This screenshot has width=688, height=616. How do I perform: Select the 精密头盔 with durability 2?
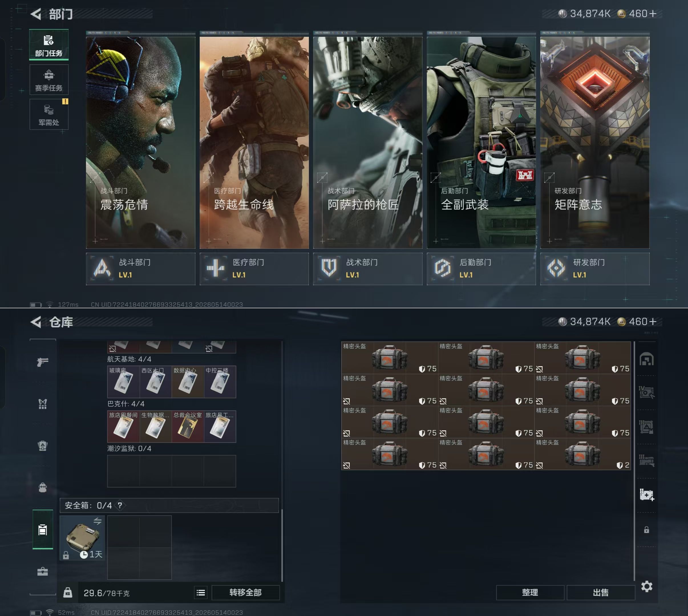[x=582, y=454]
